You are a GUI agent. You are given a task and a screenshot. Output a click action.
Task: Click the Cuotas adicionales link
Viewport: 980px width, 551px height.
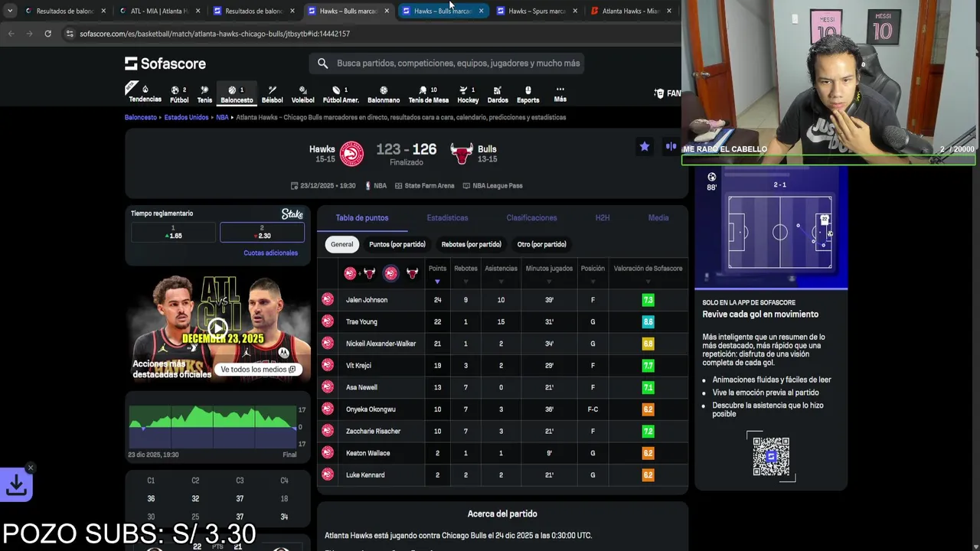[270, 253]
